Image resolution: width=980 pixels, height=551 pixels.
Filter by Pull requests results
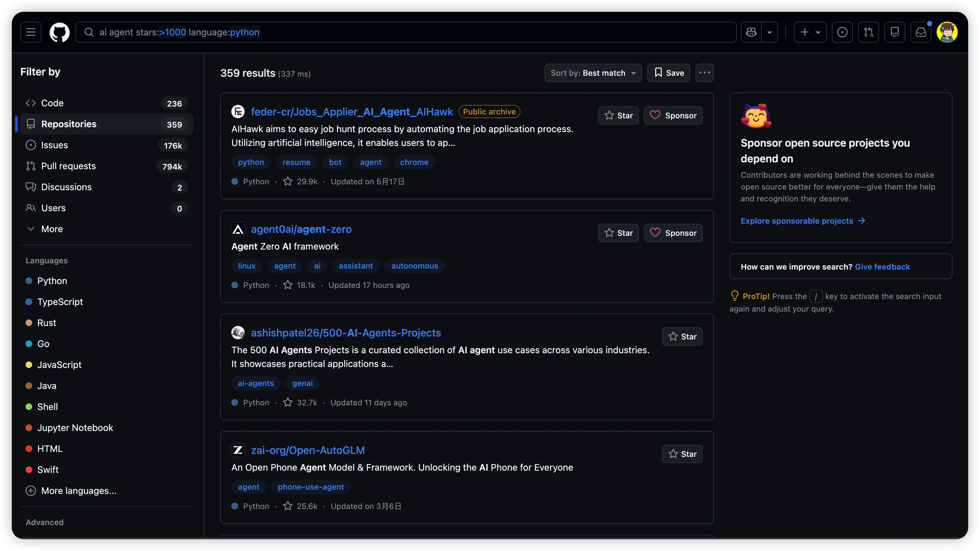click(x=107, y=166)
